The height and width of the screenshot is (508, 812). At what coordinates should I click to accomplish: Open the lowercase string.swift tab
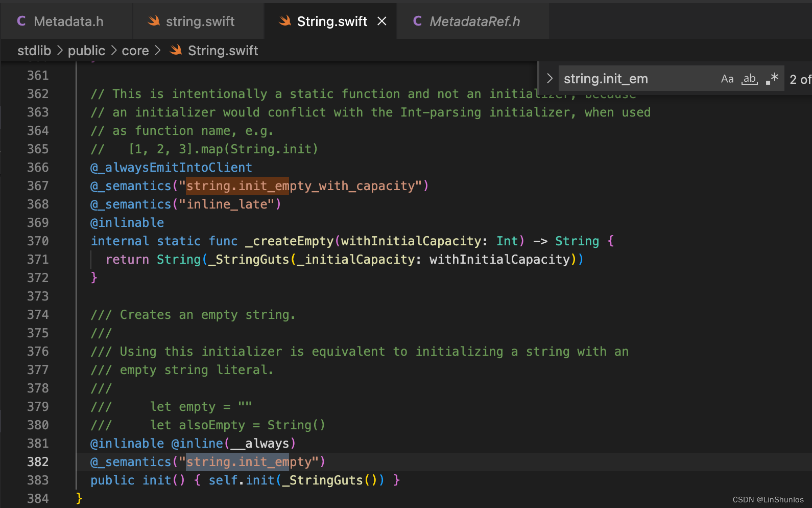[198, 21]
